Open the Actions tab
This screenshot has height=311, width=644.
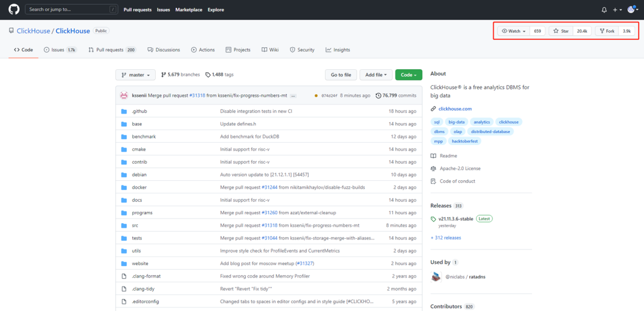pyautogui.click(x=203, y=50)
